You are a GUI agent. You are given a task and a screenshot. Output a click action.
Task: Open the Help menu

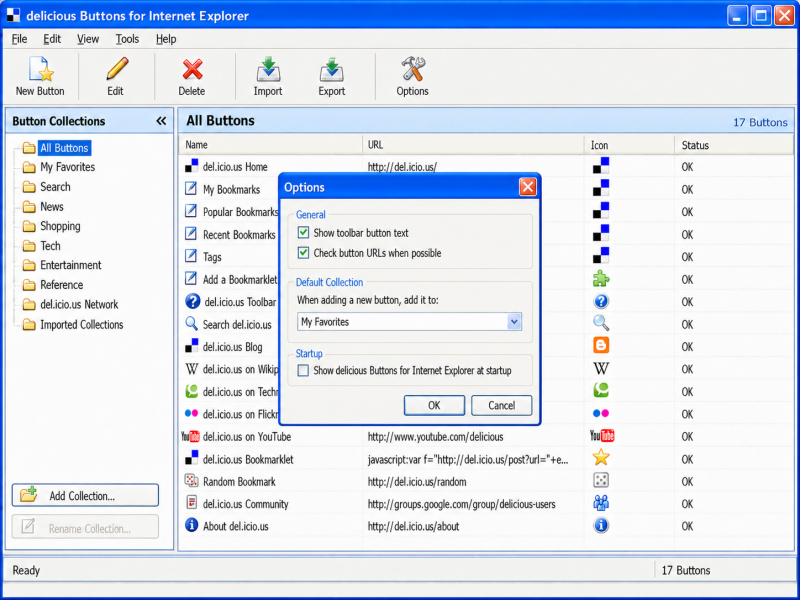[x=166, y=39]
